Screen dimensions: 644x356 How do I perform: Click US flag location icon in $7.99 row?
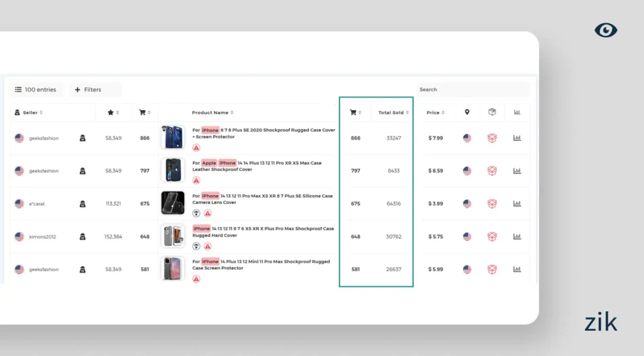point(467,138)
